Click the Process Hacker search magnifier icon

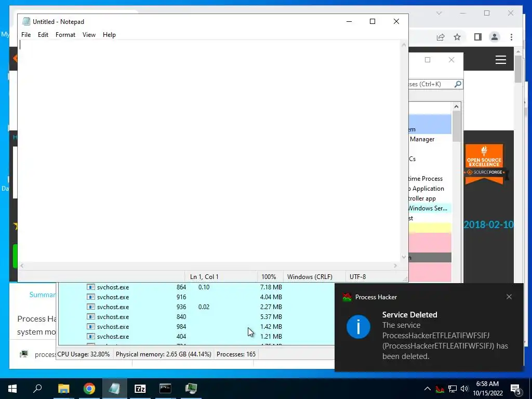point(458,84)
